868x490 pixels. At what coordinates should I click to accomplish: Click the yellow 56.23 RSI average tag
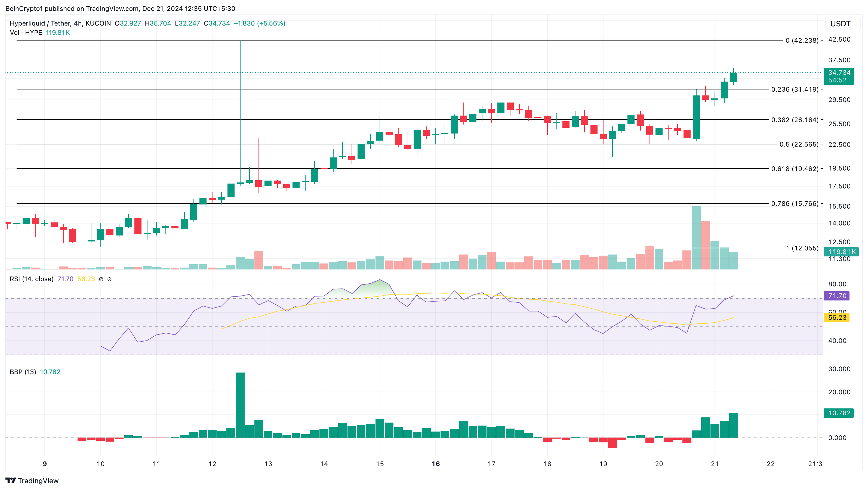tap(837, 317)
